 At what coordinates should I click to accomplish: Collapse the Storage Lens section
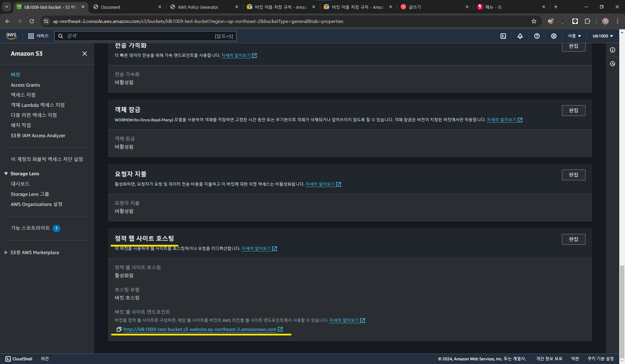(x=6, y=174)
